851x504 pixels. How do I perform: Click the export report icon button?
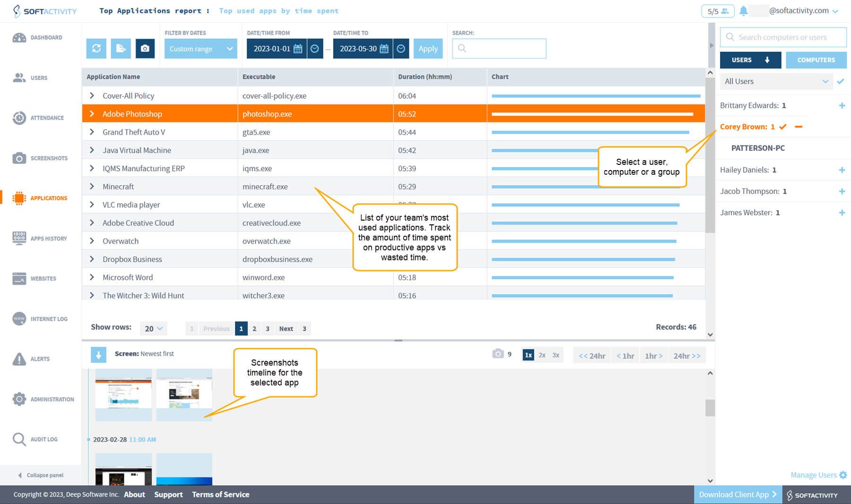pos(121,49)
